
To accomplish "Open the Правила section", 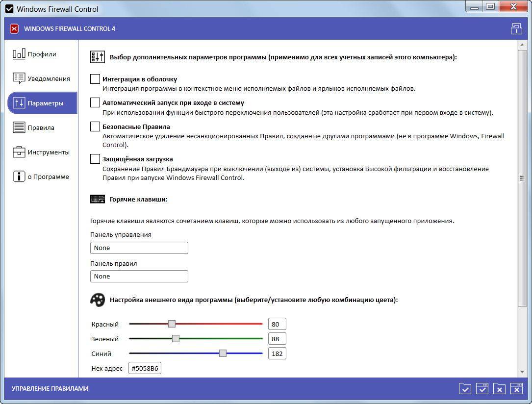I will [x=34, y=127].
